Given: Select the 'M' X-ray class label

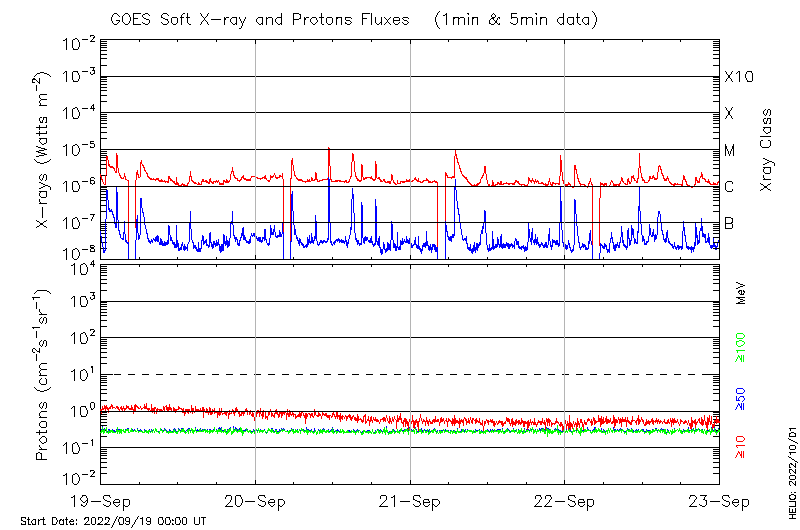Looking at the screenshot, I should click(730, 151).
